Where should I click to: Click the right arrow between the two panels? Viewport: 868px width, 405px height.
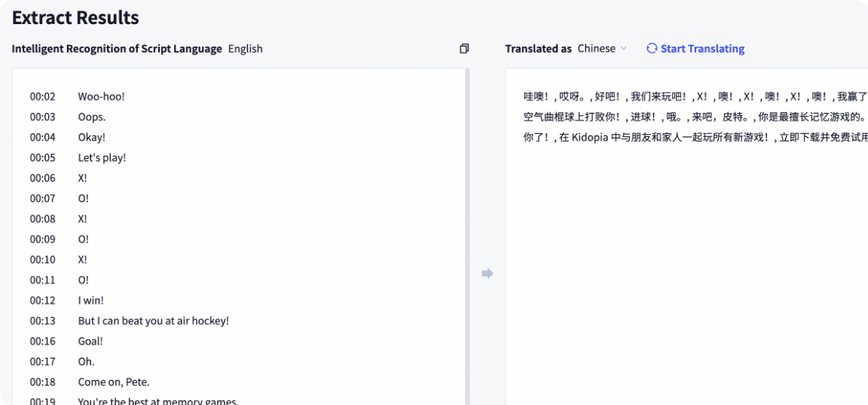coord(487,273)
